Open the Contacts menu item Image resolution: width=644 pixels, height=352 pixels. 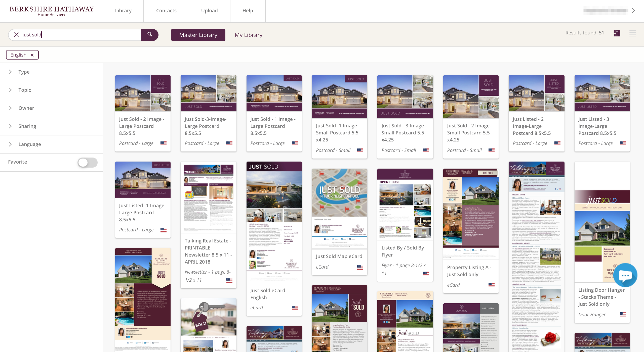pos(166,11)
